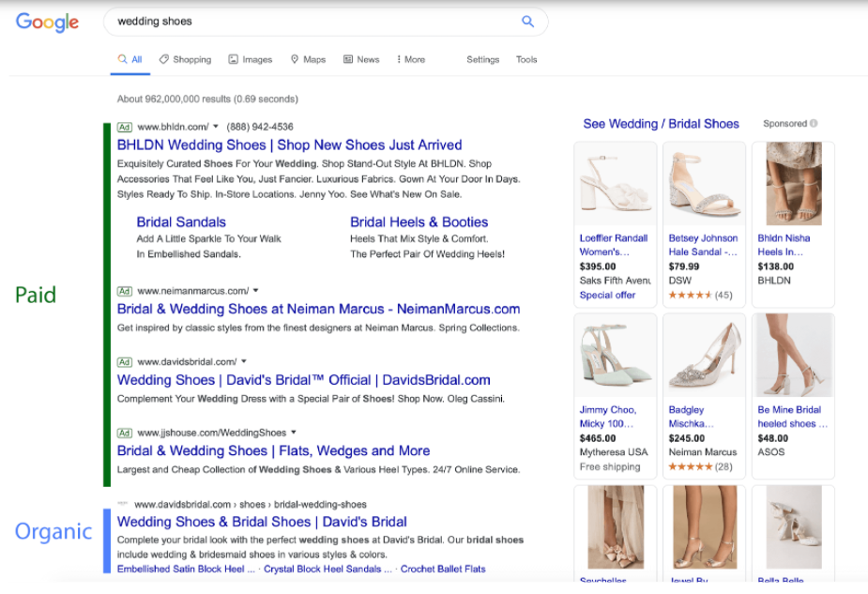Open organic Wedding Shoes & Bridal Shoes result
Viewport: 868px width, 594px height.
pyautogui.click(x=262, y=522)
